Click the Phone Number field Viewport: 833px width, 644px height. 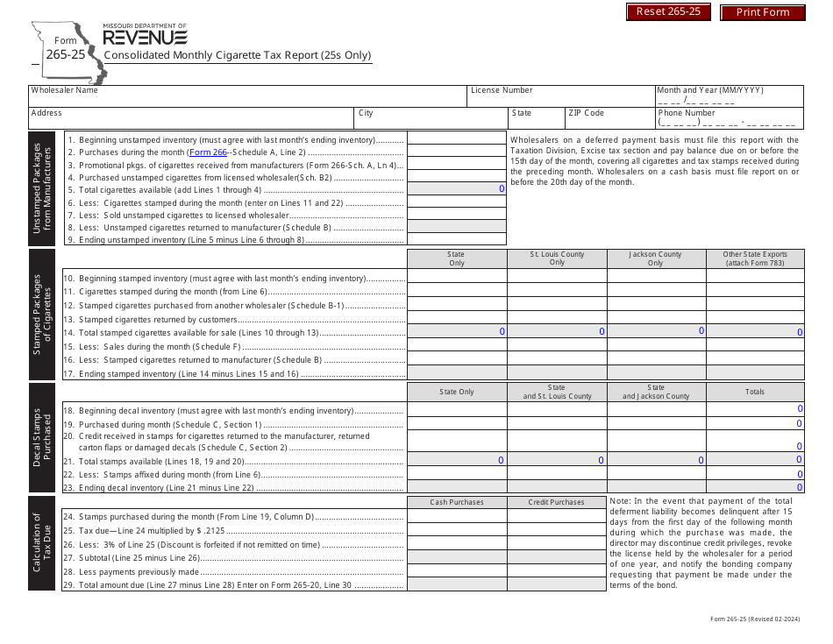[728, 122]
